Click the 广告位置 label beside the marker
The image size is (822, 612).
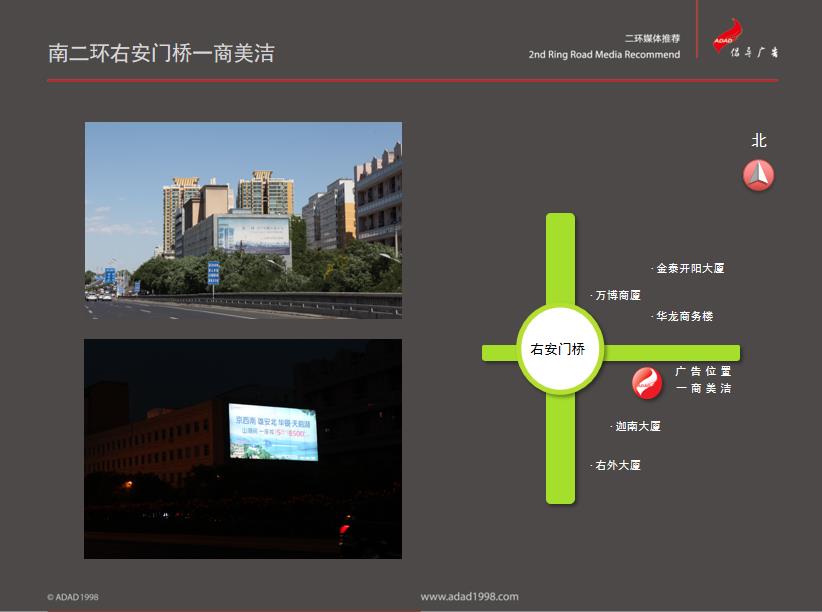703,371
